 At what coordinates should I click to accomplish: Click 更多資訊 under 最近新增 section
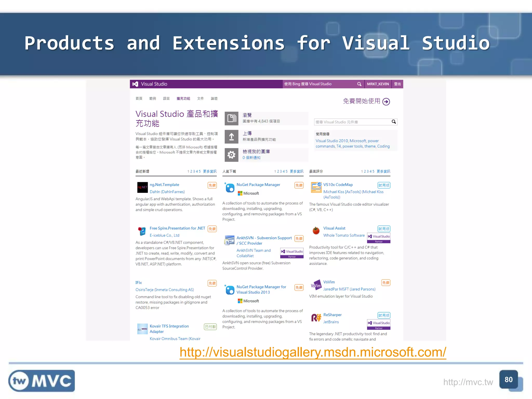click(210, 171)
